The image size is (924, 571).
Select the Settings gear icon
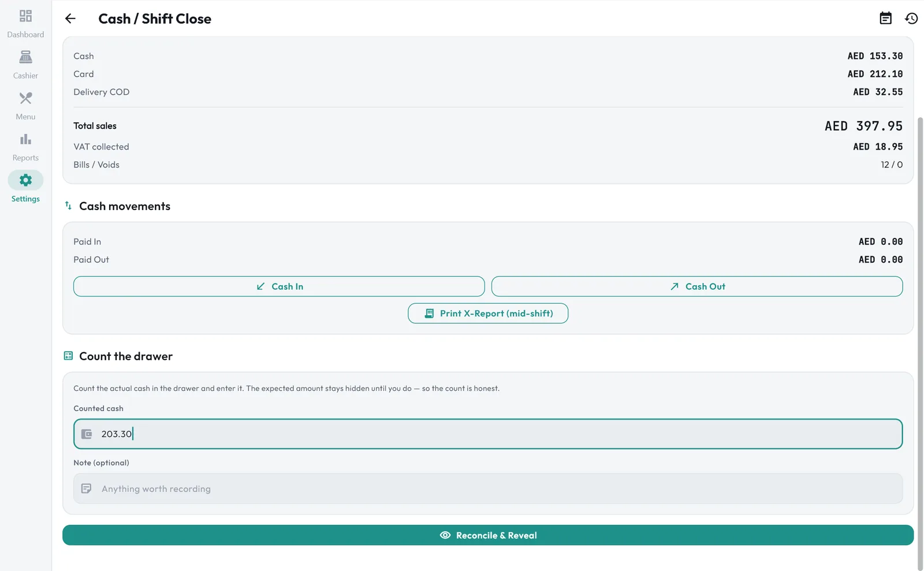pos(25,180)
